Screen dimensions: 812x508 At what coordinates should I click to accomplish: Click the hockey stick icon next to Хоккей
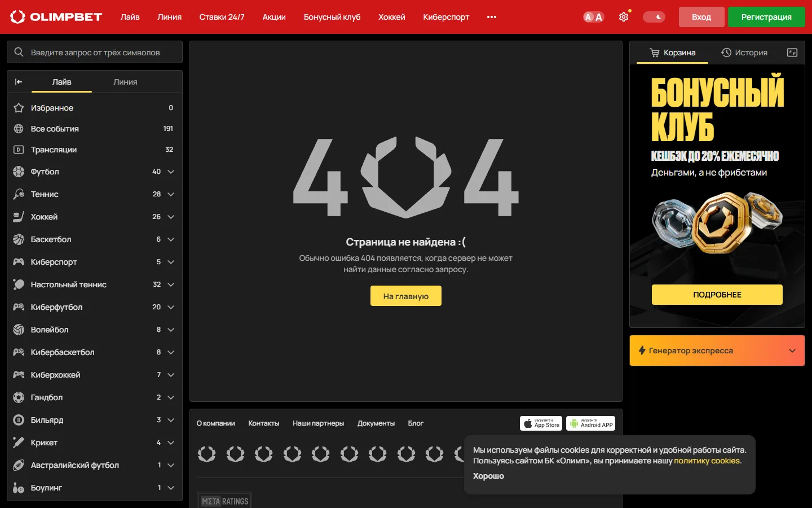pos(19,217)
